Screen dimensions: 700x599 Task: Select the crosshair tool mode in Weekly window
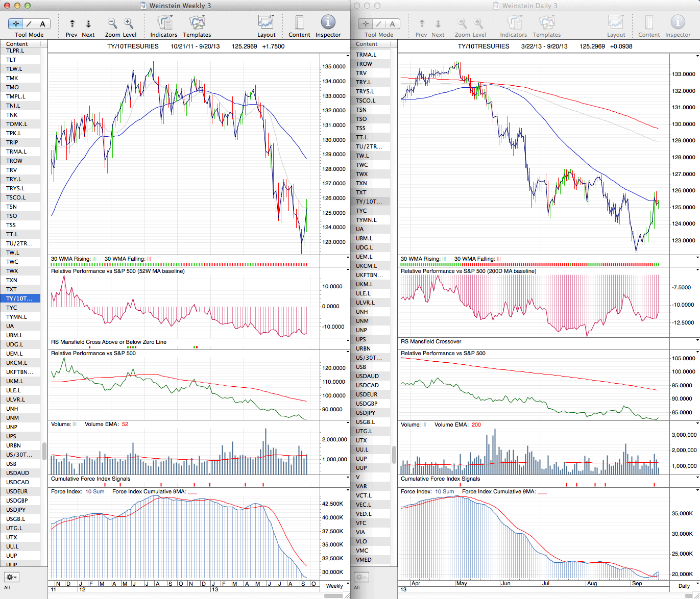(16, 23)
